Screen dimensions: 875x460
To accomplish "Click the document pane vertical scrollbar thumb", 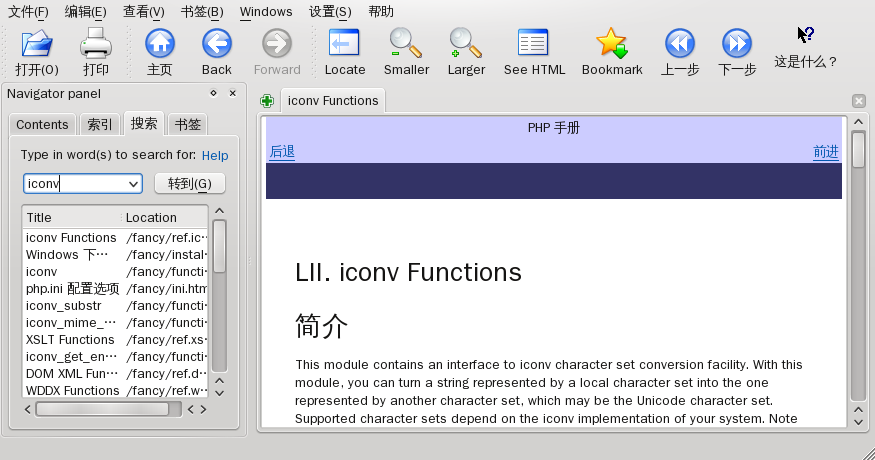I will point(858,149).
